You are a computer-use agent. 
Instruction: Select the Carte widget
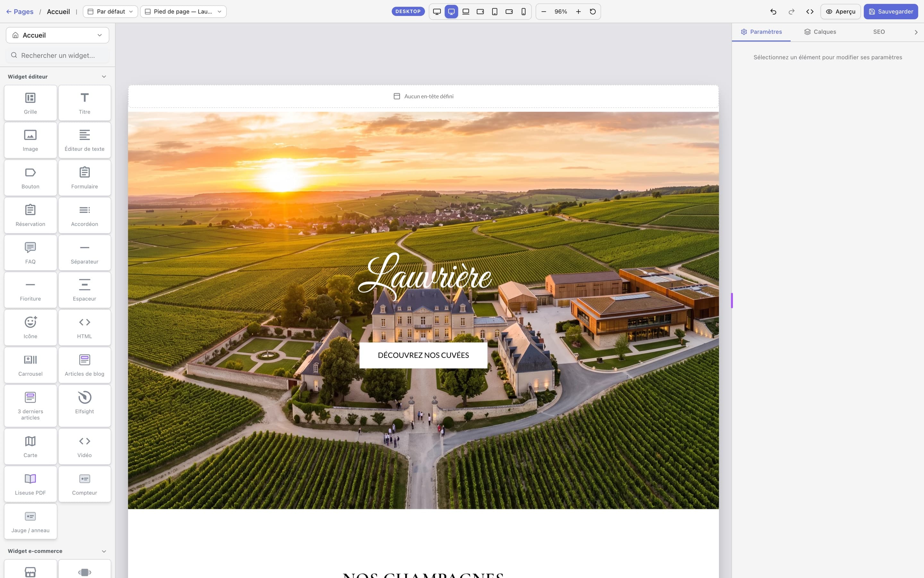tap(30, 446)
